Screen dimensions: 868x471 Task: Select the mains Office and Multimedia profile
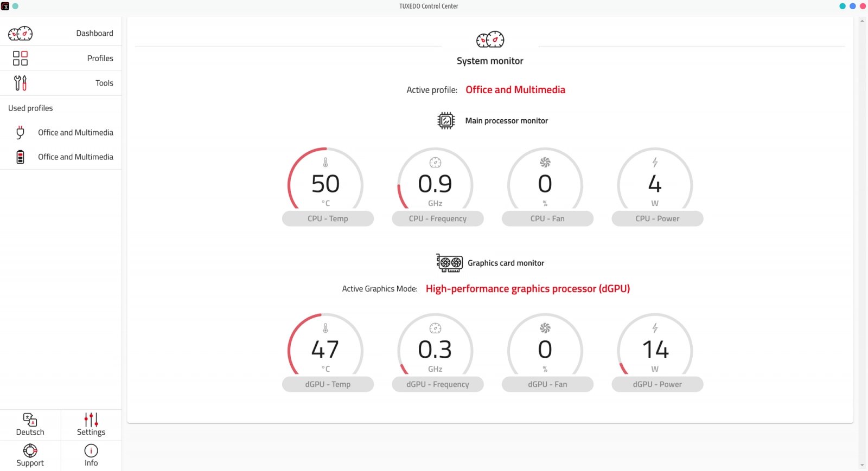tap(61, 132)
